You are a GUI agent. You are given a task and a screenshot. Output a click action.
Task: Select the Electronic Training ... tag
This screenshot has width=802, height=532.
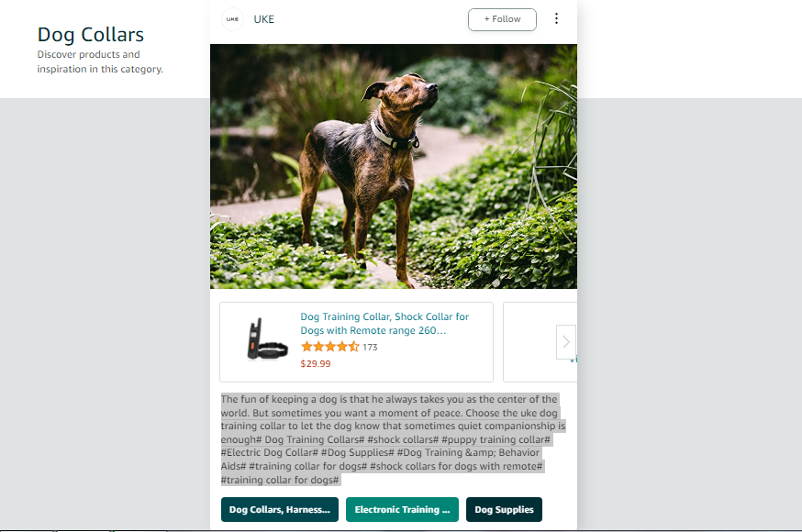tap(402, 509)
